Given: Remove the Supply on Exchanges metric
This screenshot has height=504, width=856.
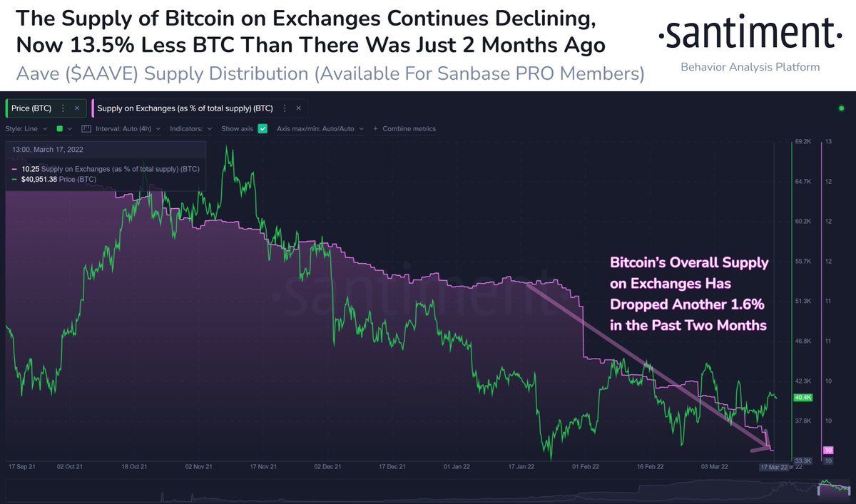Looking at the screenshot, I should coord(299,108).
